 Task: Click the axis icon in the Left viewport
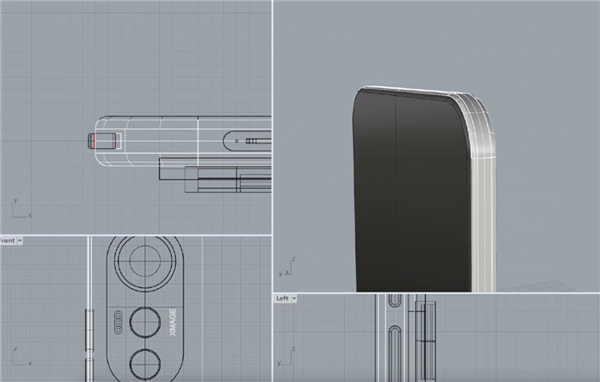point(286,356)
